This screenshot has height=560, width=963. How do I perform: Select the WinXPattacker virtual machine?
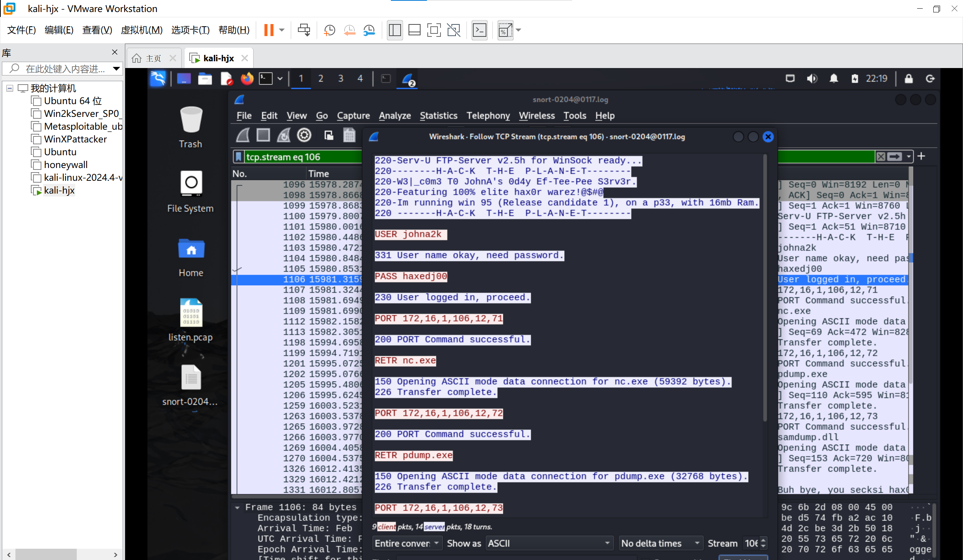75,139
